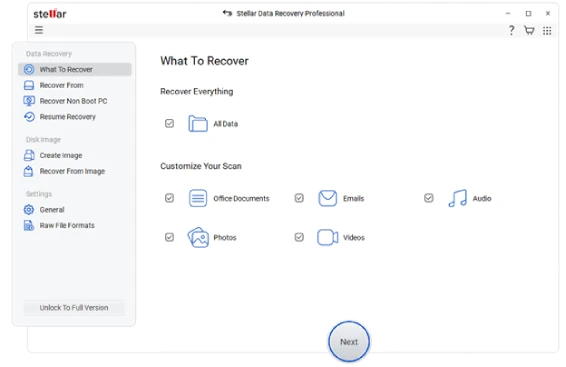Image resolution: width=566 pixels, height=367 pixels.
Task: Click the shopping cart buy icon
Action: (529, 30)
